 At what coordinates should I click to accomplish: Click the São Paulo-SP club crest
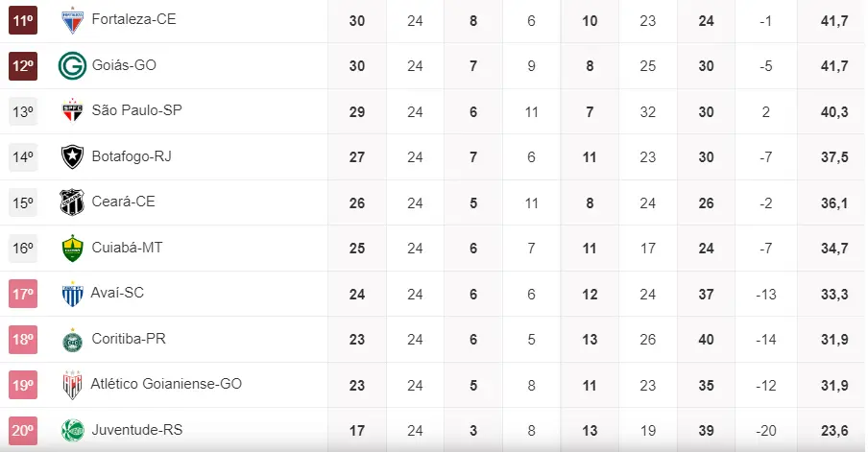[72, 111]
